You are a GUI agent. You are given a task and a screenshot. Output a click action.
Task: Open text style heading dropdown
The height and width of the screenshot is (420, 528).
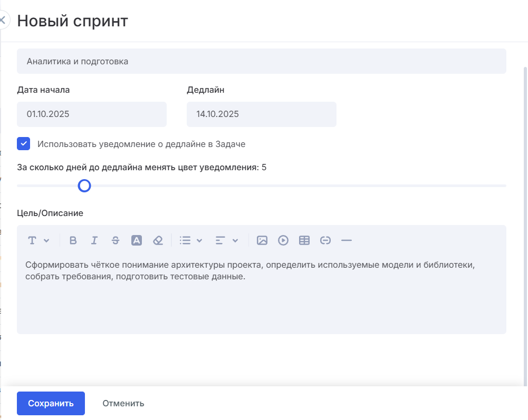coord(39,240)
